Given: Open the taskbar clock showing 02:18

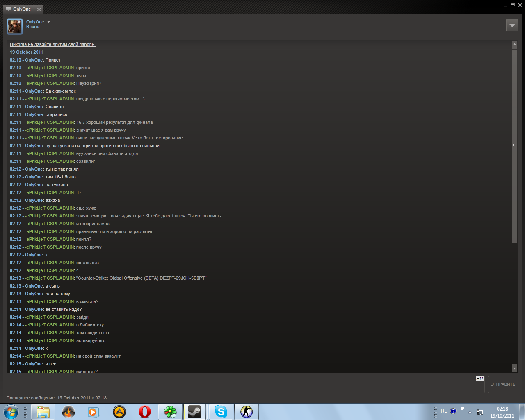Looking at the screenshot, I should pos(502,412).
